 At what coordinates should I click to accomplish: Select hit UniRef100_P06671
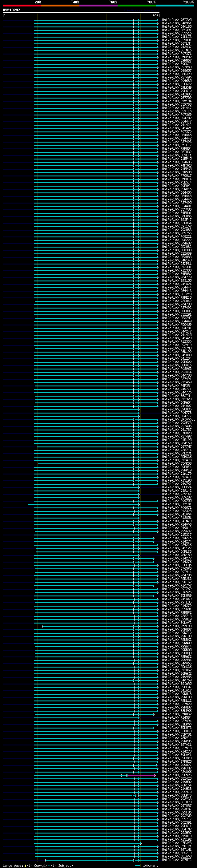pos(177,507)
